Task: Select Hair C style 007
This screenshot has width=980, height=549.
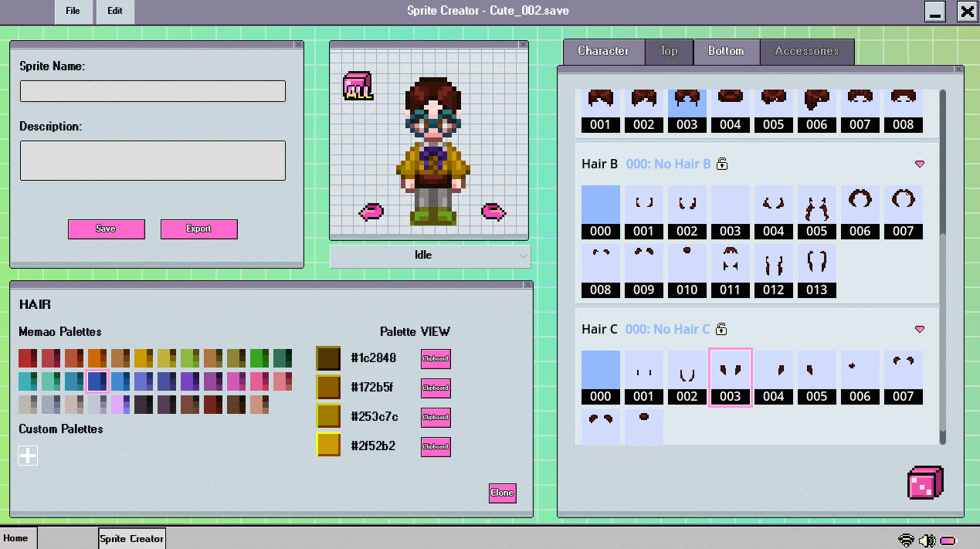Action: coord(904,378)
